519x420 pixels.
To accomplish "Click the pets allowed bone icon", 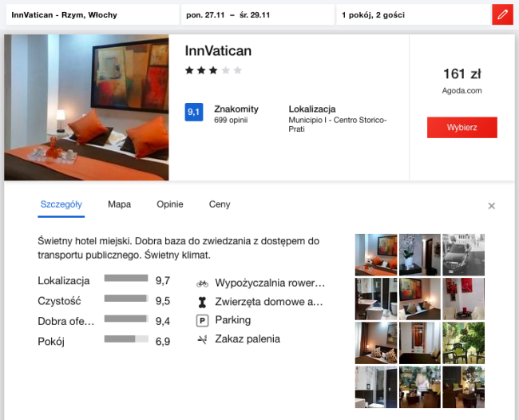I will tap(202, 302).
